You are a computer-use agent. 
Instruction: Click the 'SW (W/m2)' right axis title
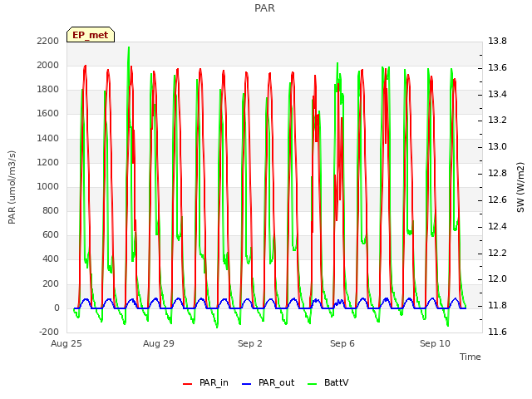tap(520, 187)
